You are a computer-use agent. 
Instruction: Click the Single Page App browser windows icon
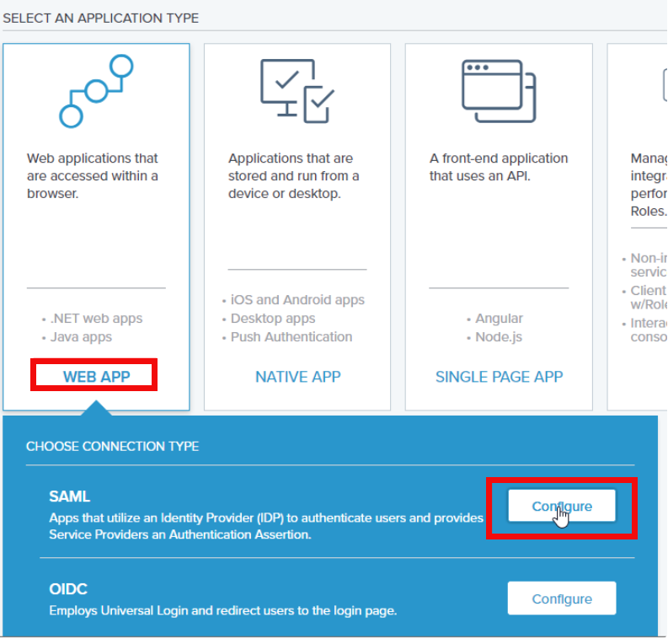(499, 90)
